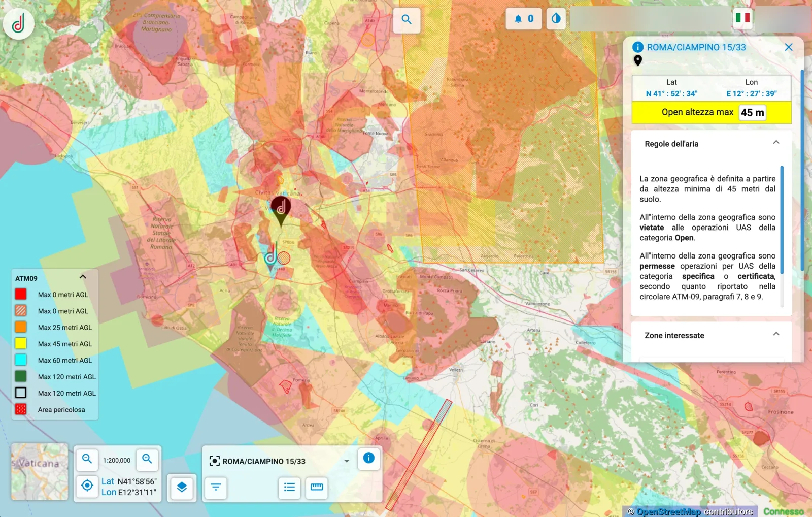This screenshot has width=812, height=517.
Task: Click the d-flight logo icon
Action: coord(19,23)
